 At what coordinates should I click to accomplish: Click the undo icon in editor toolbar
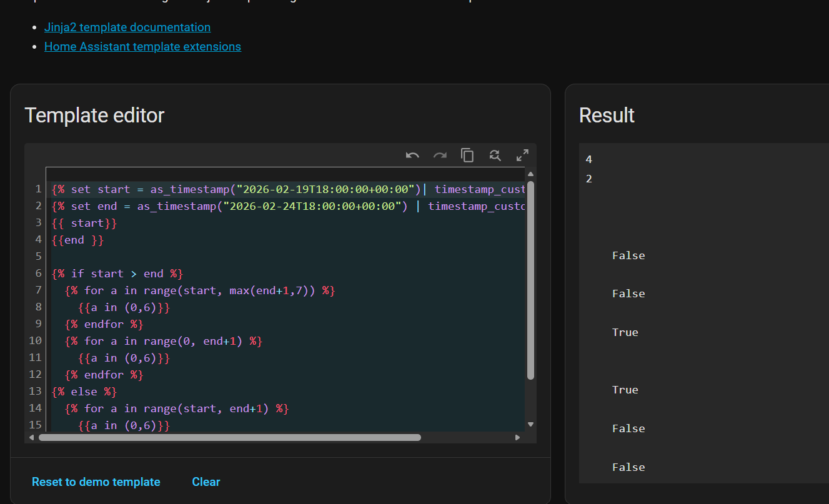click(412, 156)
